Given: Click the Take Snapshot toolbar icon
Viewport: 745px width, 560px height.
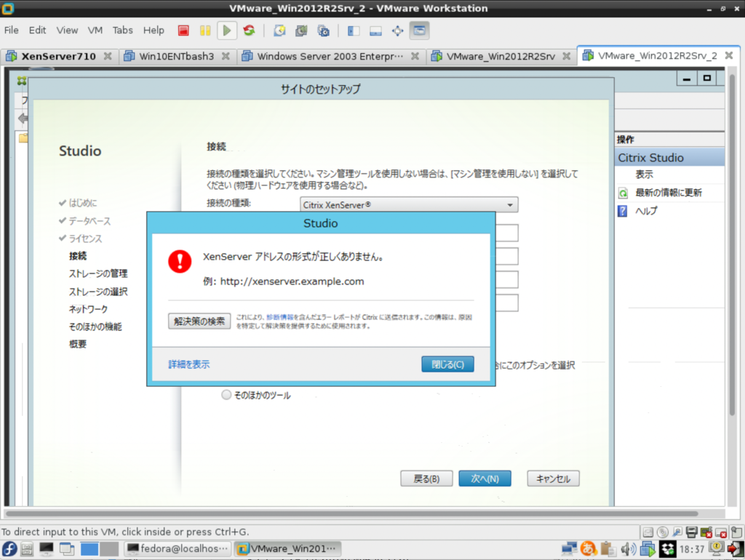Looking at the screenshot, I should click(x=279, y=31).
